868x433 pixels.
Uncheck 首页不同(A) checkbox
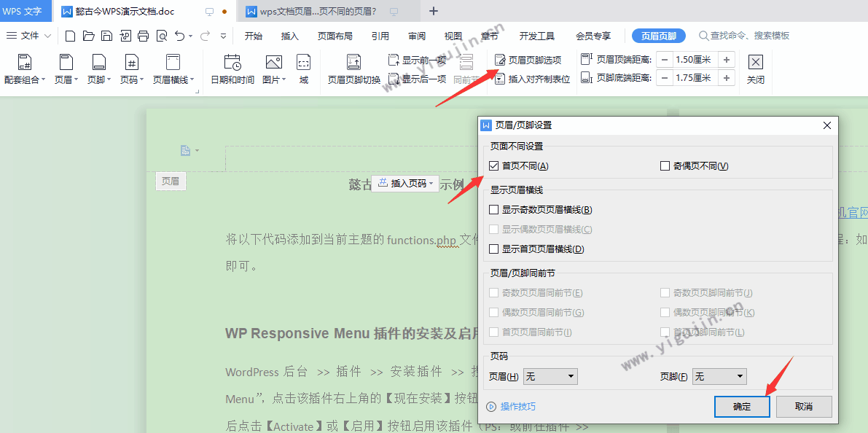494,165
